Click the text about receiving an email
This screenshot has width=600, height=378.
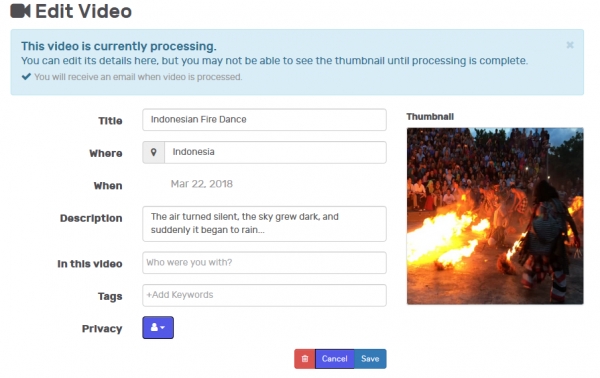point(138,77)
